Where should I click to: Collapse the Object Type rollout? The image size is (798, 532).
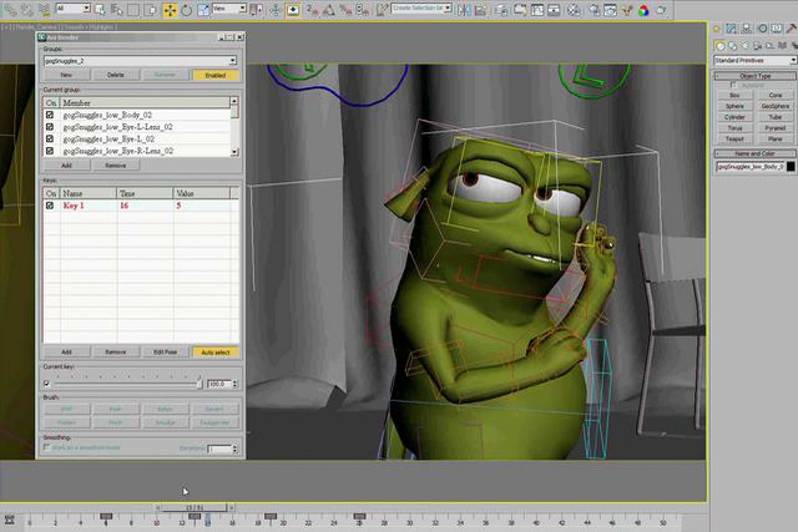755,76
